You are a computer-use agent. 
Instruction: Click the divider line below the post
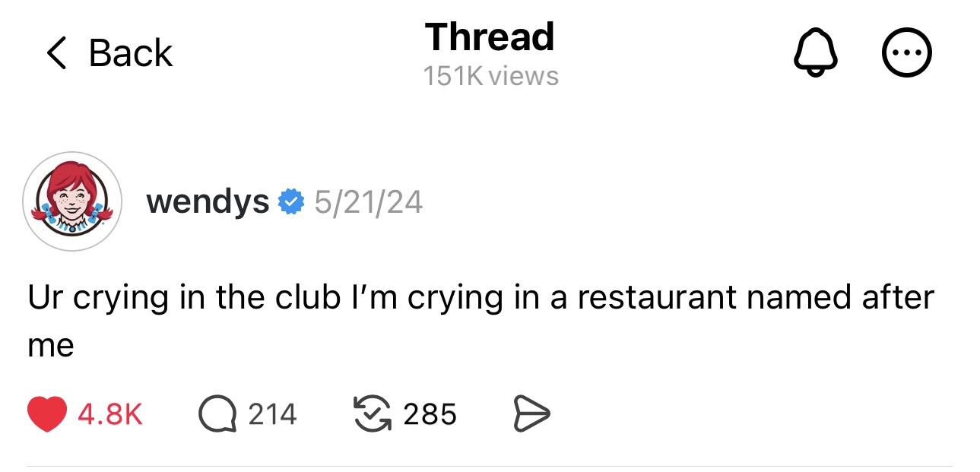(x=490, y=465)
